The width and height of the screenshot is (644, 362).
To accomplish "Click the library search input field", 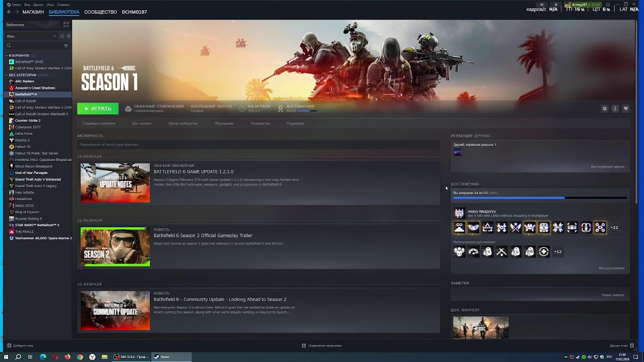I will click(x=37, y=46).
